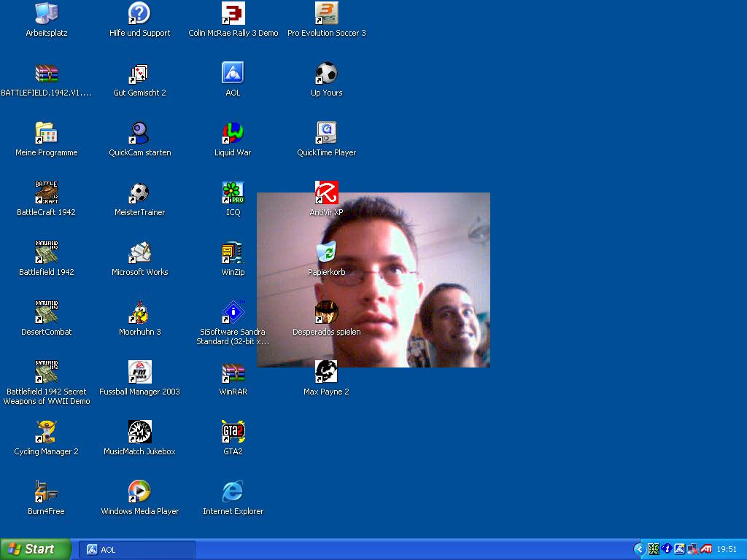
Task: Click the ICQ flower tray icon
Action: tap(653, 550)
